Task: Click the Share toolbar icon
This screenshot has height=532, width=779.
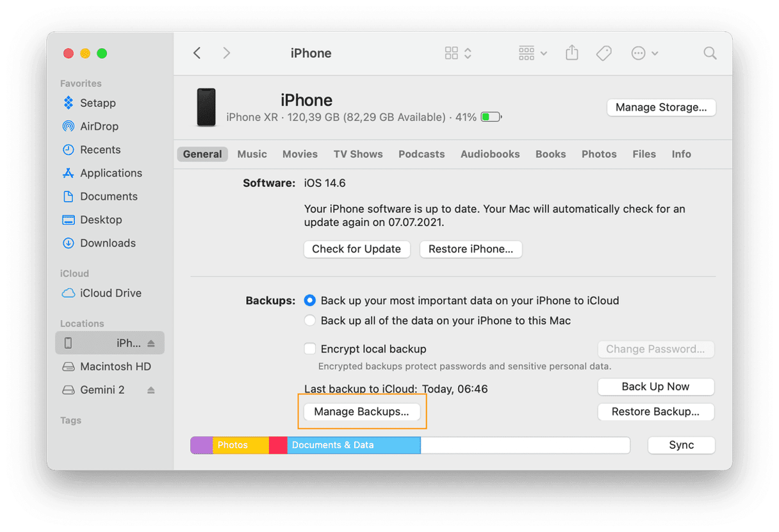Action: click(572, 53)
